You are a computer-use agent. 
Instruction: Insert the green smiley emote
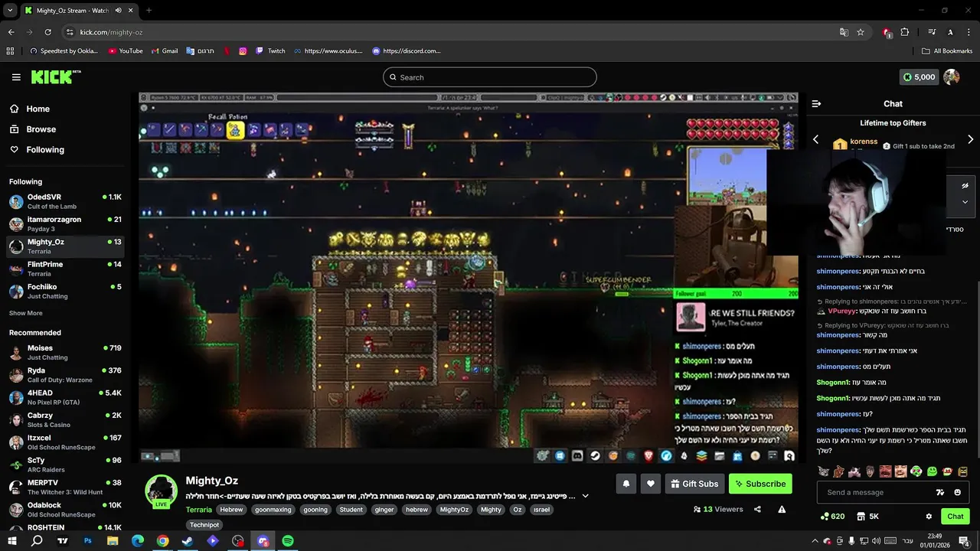click(x=932, y=471)
